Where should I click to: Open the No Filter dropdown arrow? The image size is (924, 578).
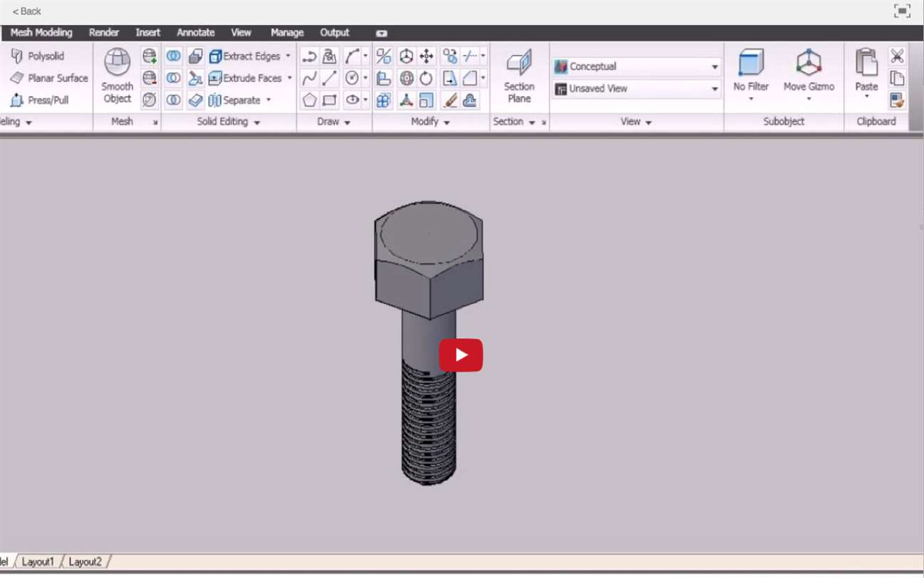tap(751, 99)
